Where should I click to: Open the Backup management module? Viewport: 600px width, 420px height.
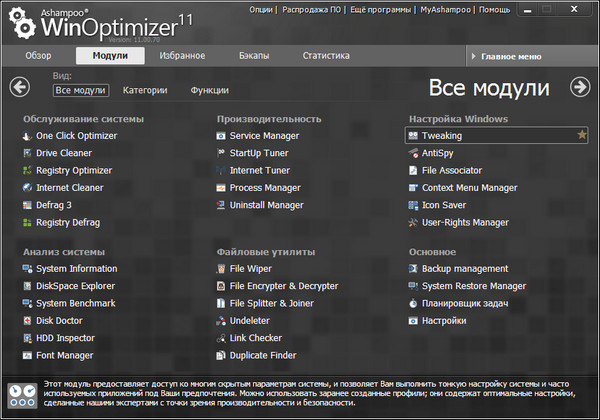[x=465, y=269]
